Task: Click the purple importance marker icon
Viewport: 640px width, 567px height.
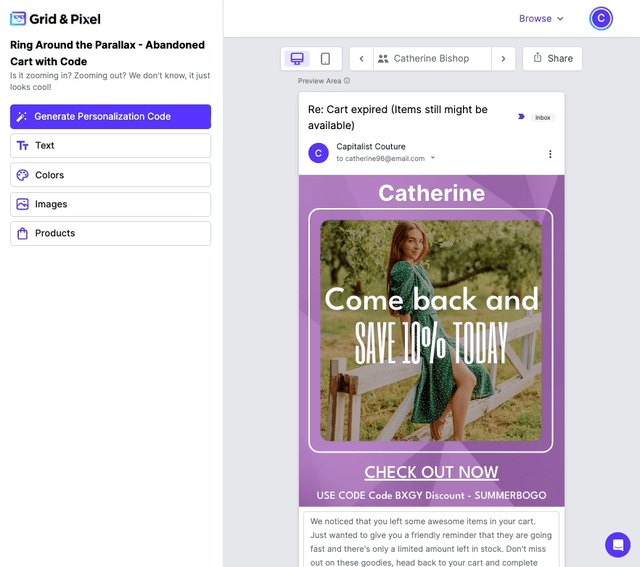Action: tap(521, 117)
